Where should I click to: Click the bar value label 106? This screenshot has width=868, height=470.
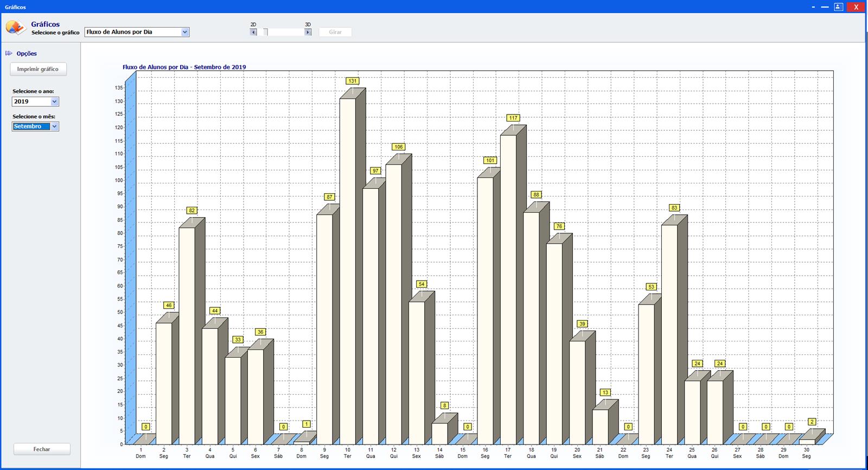[399, 147]
